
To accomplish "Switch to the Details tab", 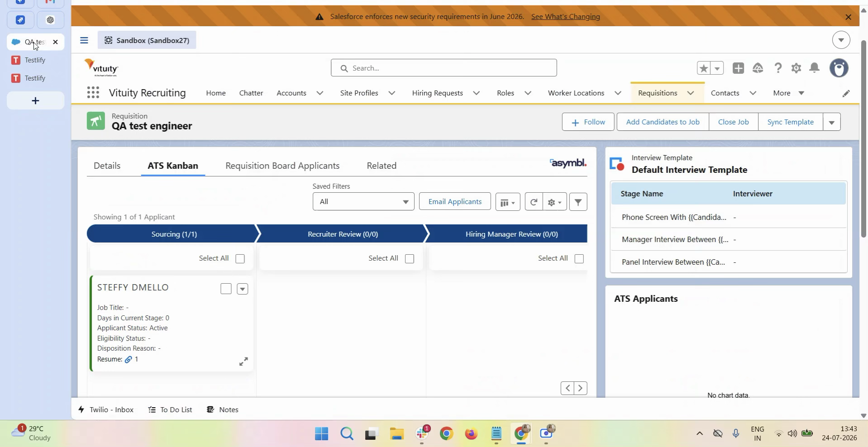I will pyautogui.click(x=107, y=166).
